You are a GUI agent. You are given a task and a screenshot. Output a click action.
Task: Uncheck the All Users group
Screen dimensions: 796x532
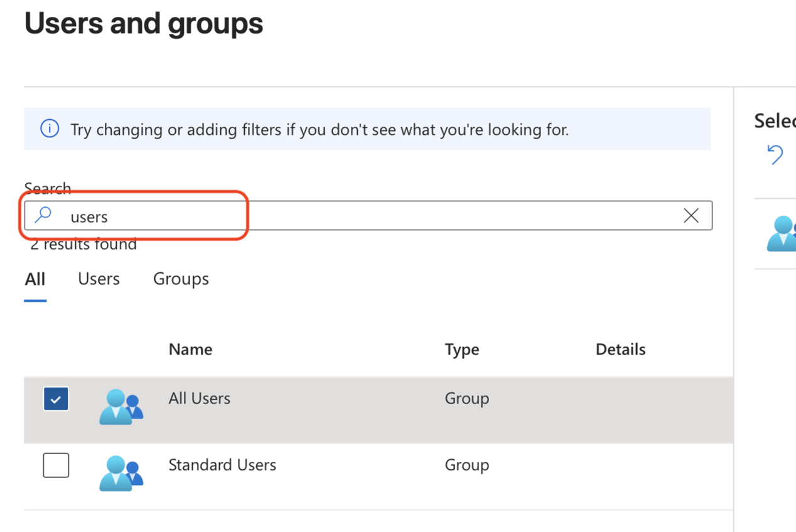pos(56,398)
